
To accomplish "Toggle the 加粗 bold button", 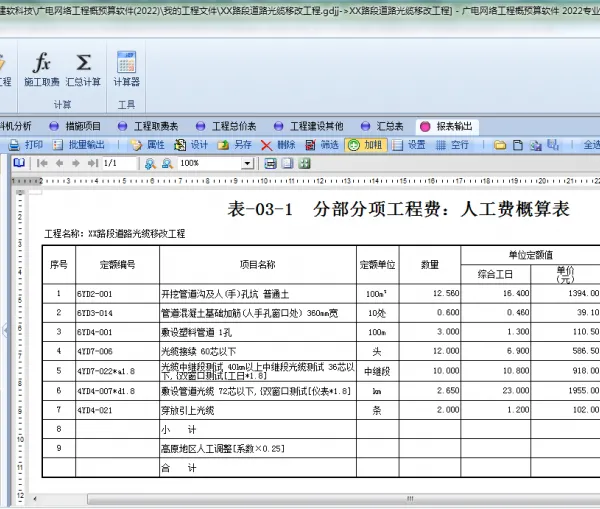I will (365, 145).
